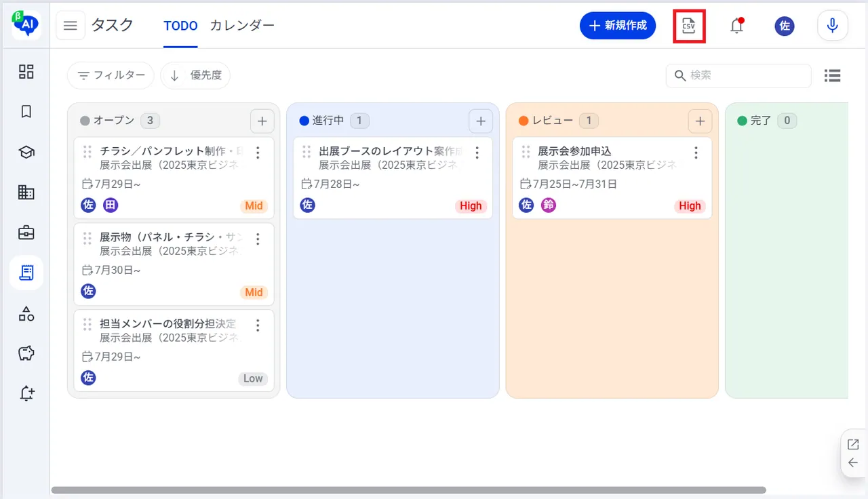Click the AI logo icon
Image resolution: width=868 pixels, height=499 pixels.
pyautogui.click(x=26, y=25)
